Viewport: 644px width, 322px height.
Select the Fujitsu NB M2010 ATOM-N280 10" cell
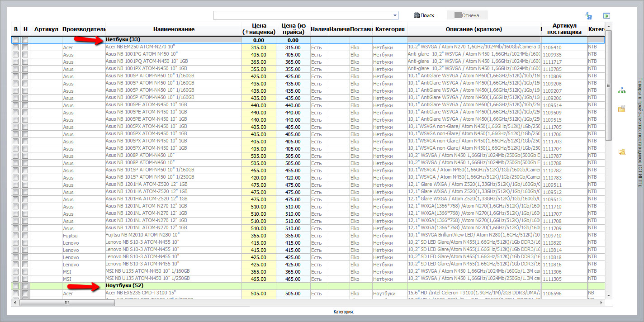click(x=174, y=236)
